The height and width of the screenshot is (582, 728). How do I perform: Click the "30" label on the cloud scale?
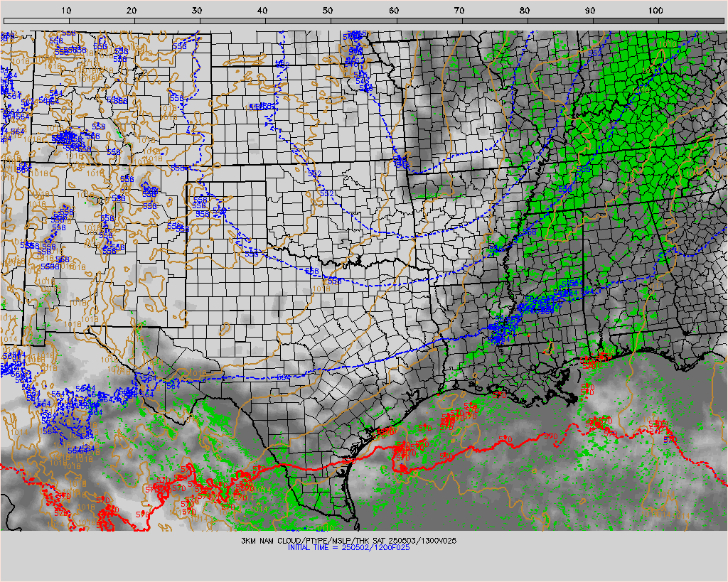coord(197,11)
